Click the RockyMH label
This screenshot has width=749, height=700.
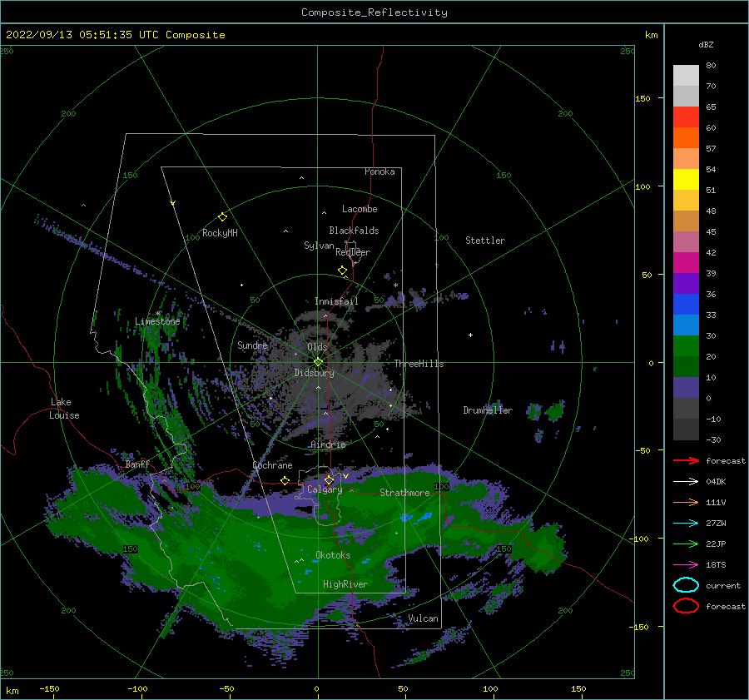(x=220, y=233)
